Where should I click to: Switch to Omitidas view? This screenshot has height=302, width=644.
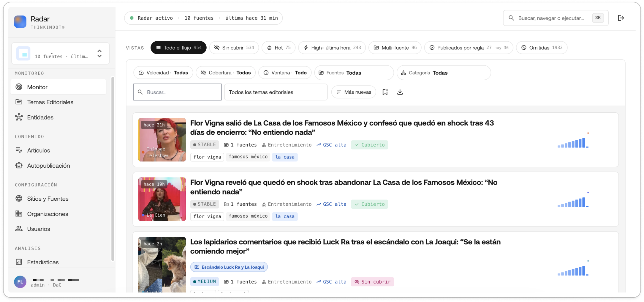point(542,48)
